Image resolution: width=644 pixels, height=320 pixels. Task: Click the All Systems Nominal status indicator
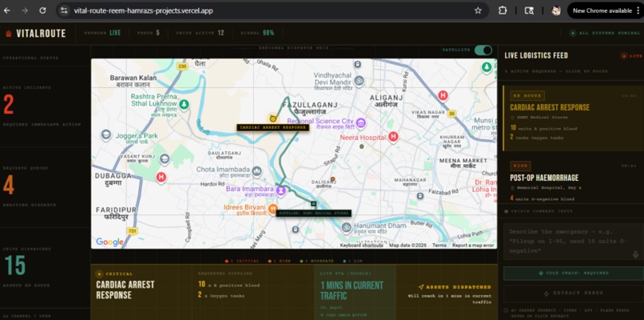tap(605, 34)
